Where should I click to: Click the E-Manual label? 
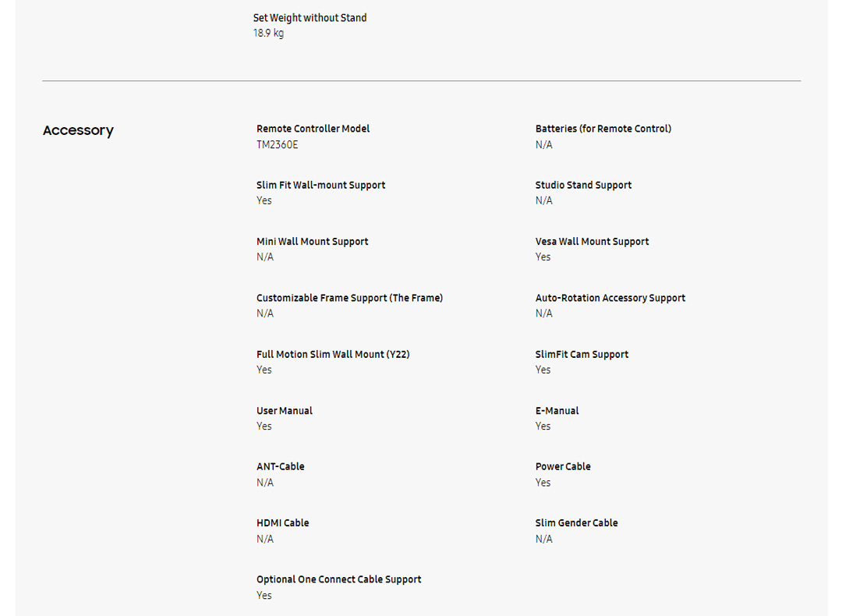(x=557, y=411)
